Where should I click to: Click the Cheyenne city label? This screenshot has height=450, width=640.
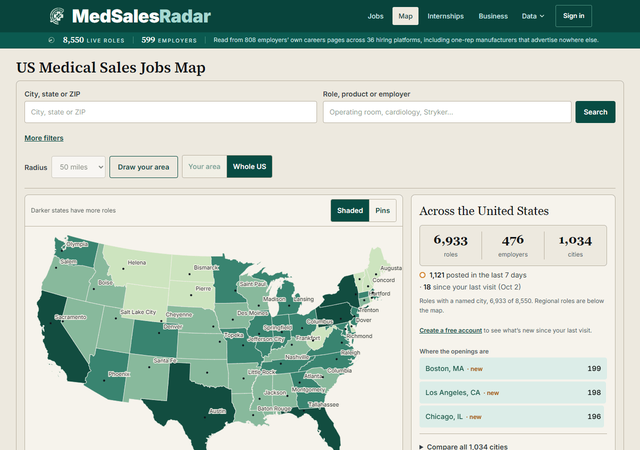coord(179,314)
